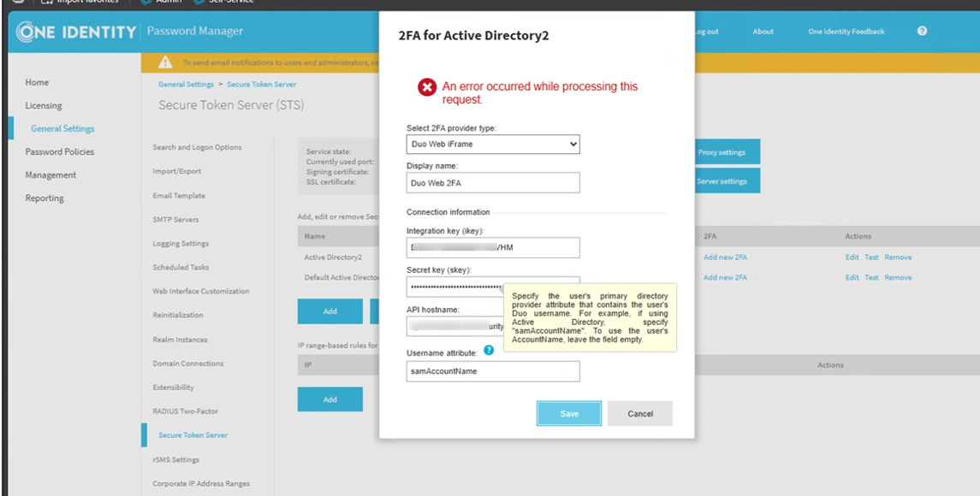Open the 2FA provider type dropdown
The image size is (980, 496).
(493, 145)
